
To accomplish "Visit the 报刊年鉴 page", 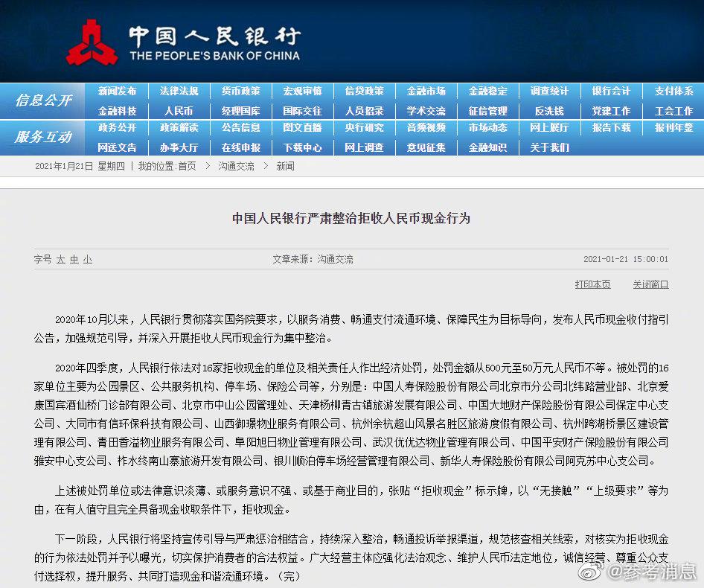I will click(674, 127).
